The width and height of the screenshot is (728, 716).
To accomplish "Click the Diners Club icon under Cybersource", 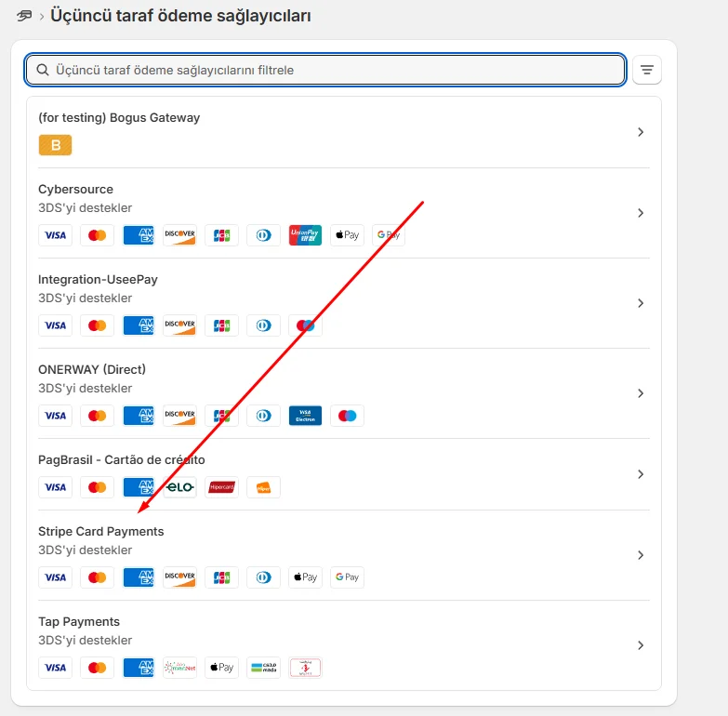I will click(263, 235).
